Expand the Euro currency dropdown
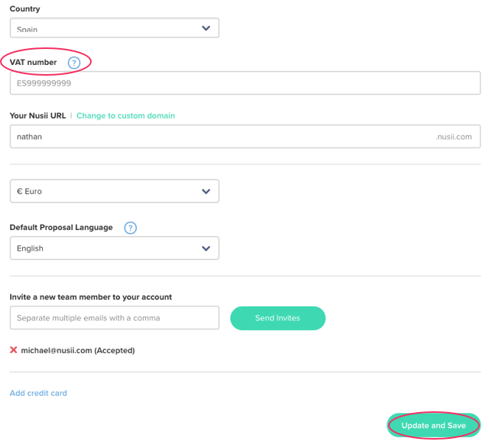This screenshot has height=448, width=489. tap(115, 191)
